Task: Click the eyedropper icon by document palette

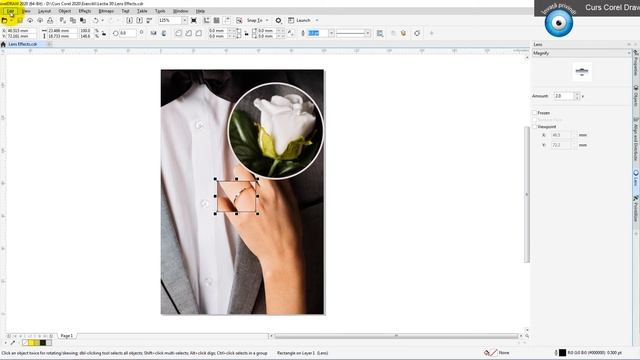Action: pyautogui.click(x=13, y=343)
